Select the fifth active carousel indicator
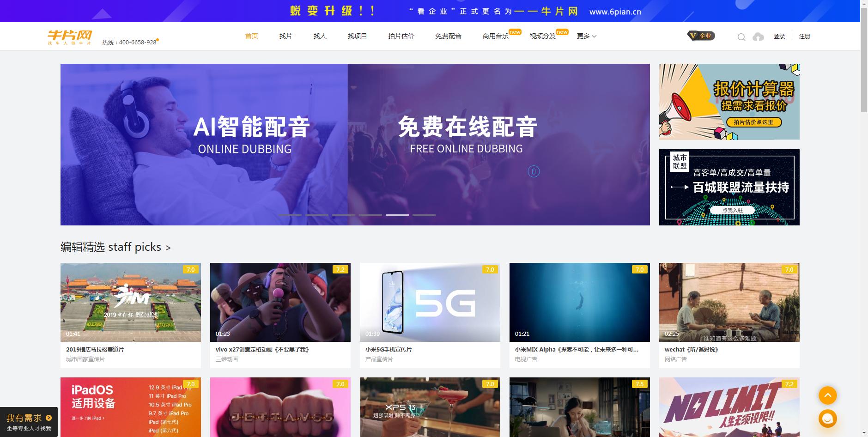This screenshot has height=437, width=868. [x=397, y=215]
